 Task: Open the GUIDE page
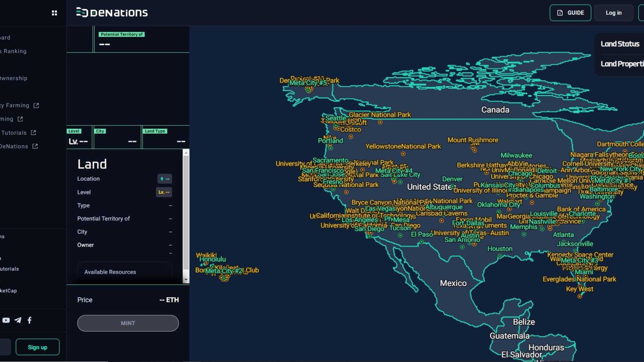(x=570, y=13)
